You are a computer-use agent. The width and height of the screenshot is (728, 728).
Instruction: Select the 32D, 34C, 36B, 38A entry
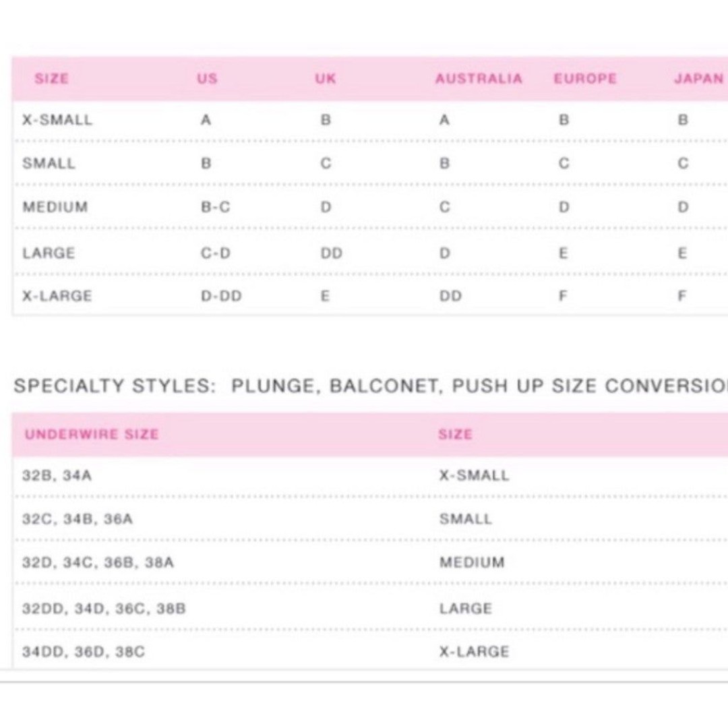pyautogui.click(x=98, y=563)
